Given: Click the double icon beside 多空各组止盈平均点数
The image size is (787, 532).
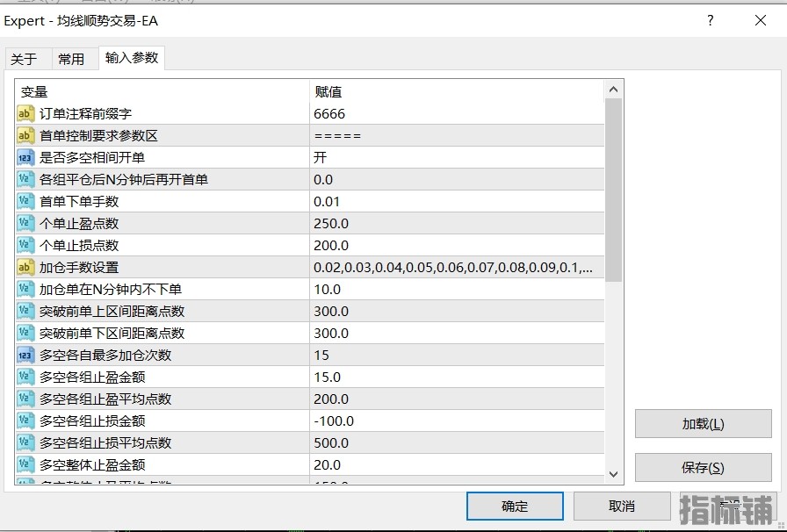Looking at the screenshot, I should 25,399.
